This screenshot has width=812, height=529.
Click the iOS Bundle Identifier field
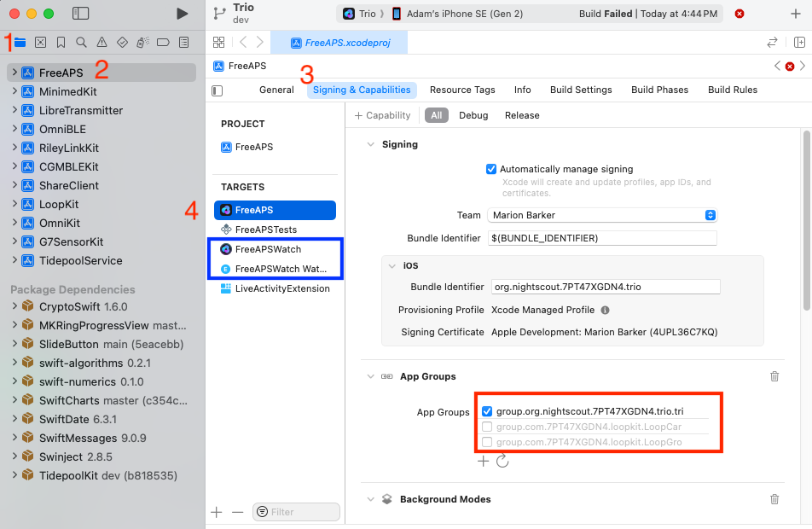606,288
